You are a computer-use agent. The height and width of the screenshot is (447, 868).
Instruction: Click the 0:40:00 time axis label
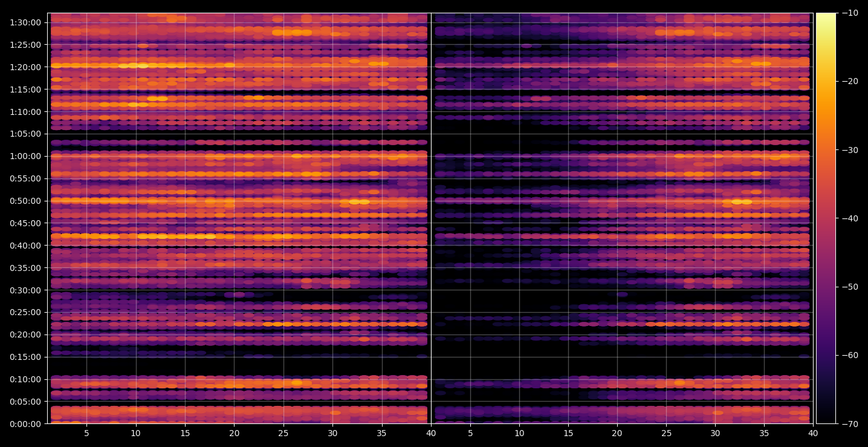pyautogui.click(x=25, y=246)
